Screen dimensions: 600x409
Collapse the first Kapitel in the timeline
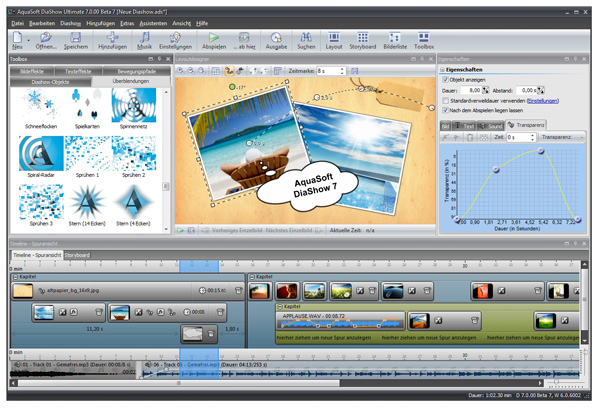click(14, 276)
